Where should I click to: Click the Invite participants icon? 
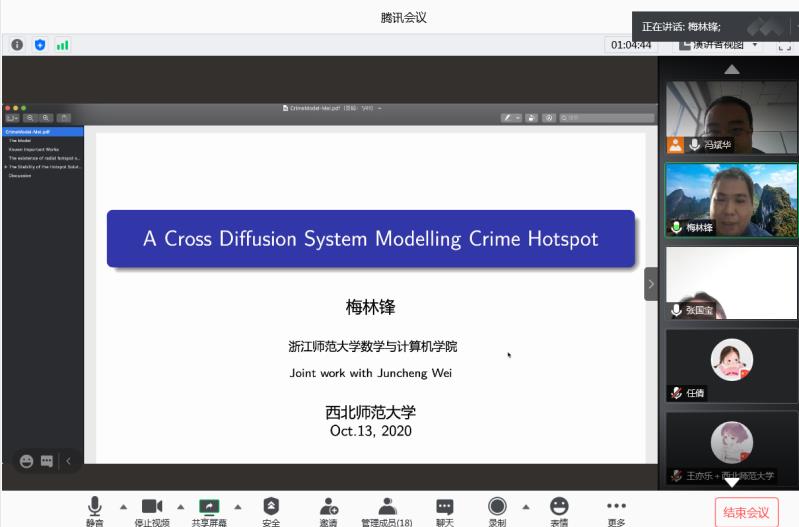[328, 509]
